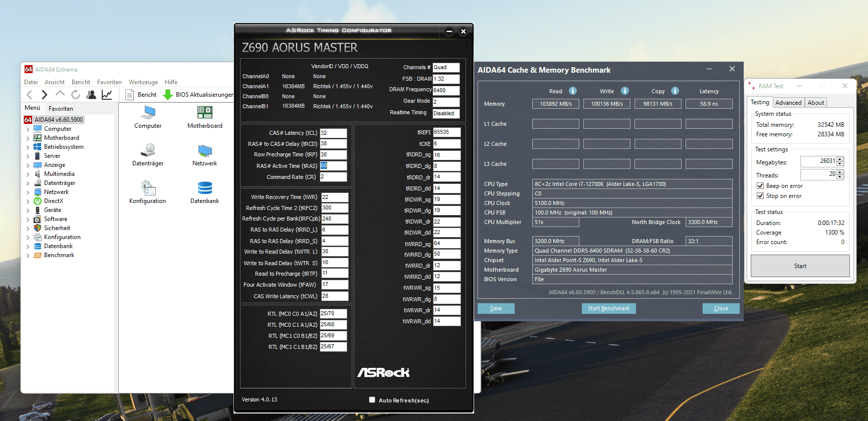Expand the Netzwerk tree node
Image resolution: width=868 pixels, height=421 pixels.
28,192
